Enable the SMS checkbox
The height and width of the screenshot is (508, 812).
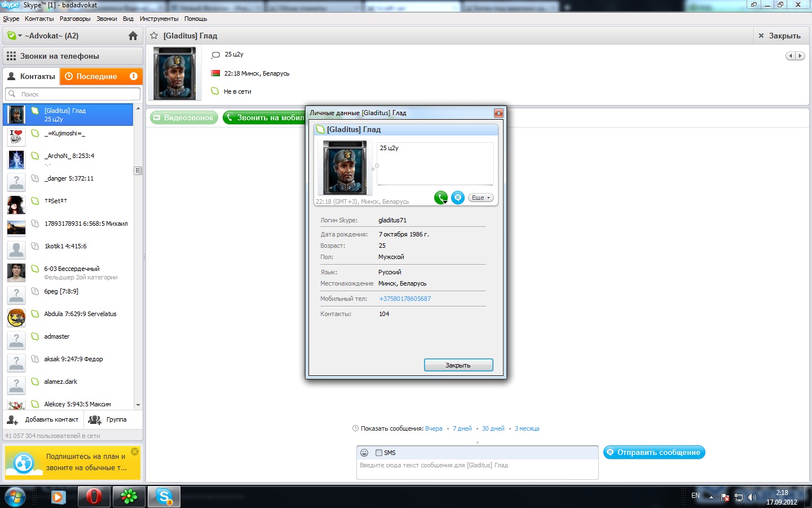pyautogui.click(x=379, y=453)
